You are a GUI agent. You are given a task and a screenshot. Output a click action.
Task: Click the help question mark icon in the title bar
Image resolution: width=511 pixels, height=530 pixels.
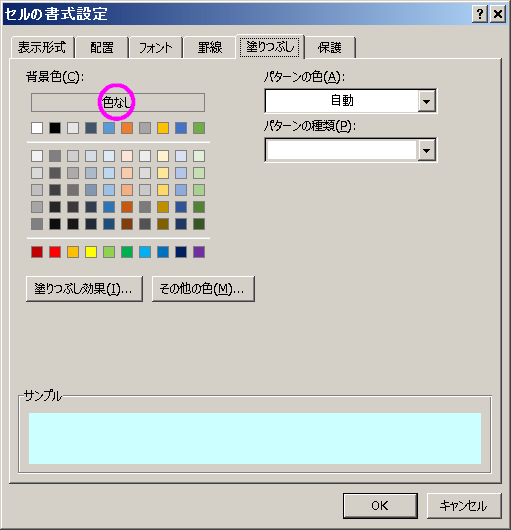(x=480, y=14)
